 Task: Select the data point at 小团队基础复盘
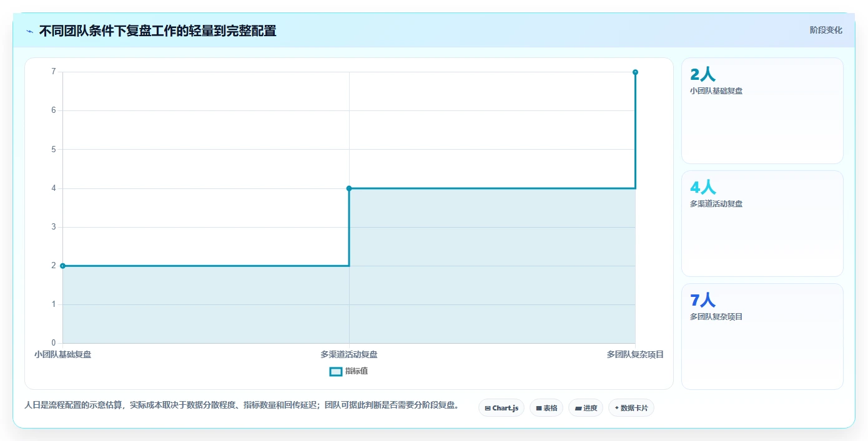point(62,266)
